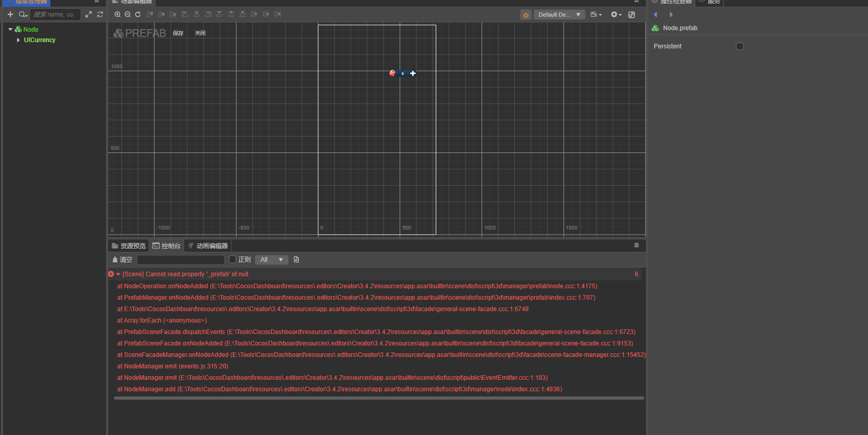Toggle the scene light icon
Screen dimensions: 868x435
click(x=526, y=15)
